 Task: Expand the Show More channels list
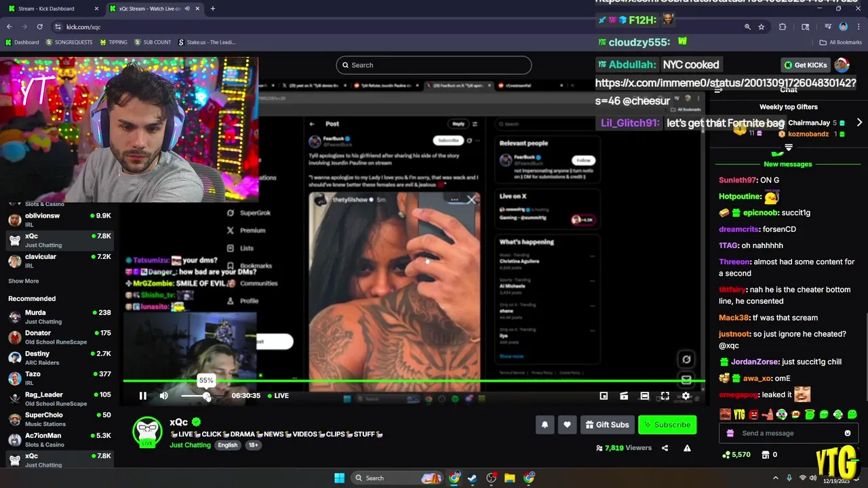pyautogui.click(x=24, y=281)
